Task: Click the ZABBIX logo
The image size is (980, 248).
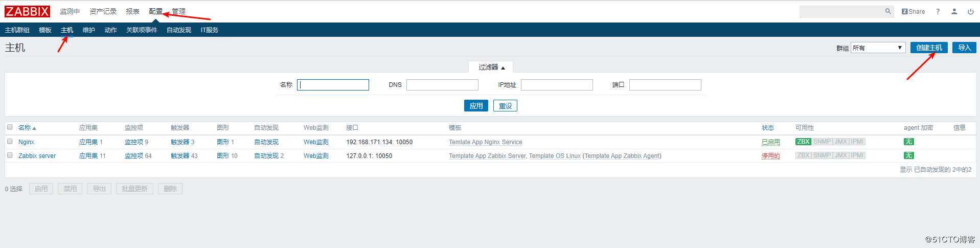Action: tap(28, 11)
